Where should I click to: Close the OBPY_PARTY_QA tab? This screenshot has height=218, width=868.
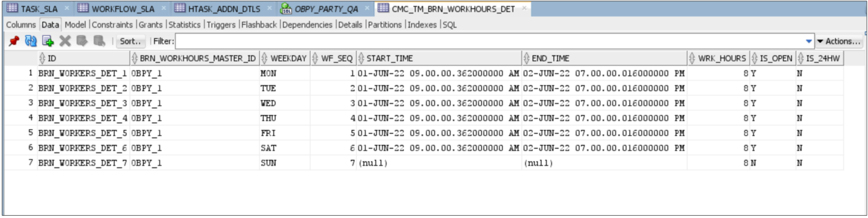pos(367,9)
